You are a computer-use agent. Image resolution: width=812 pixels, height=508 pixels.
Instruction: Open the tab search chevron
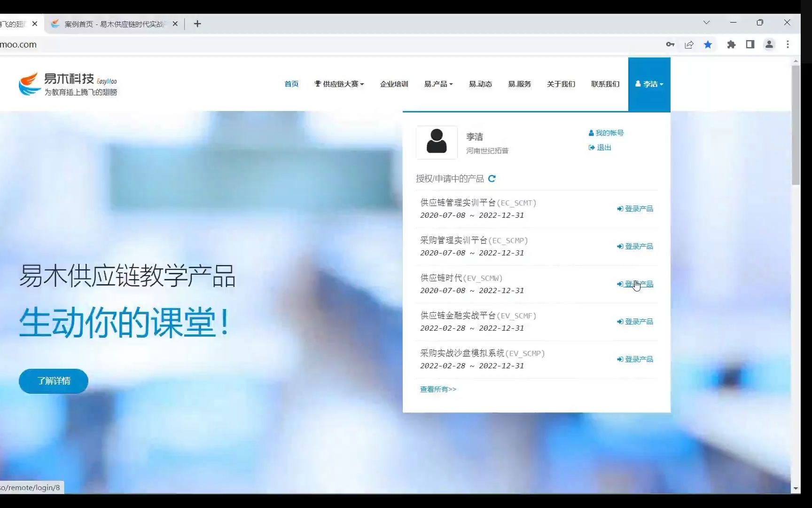[706, 23]
